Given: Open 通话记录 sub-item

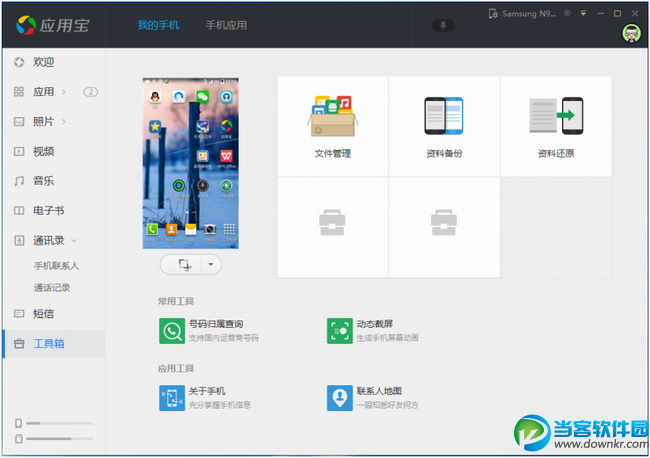Looking at the screenshot, I should (x=52, y=288).
